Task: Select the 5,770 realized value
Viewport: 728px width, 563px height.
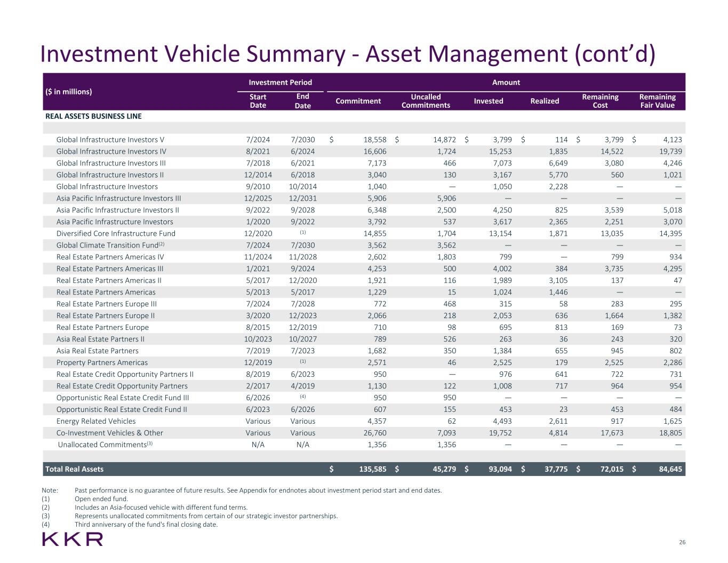Action: [x=558, y=175]
